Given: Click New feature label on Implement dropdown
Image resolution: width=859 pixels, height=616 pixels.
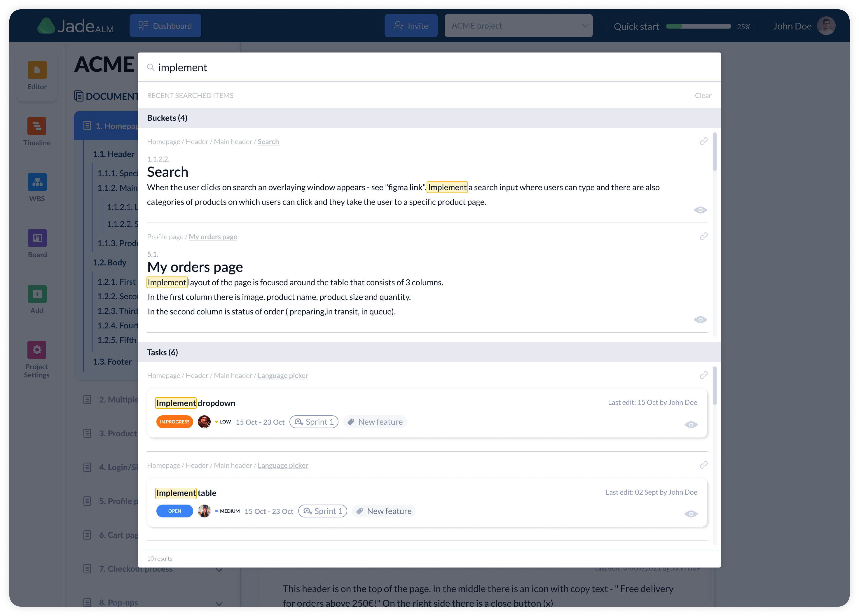Looking at the screenshot, I should coord(375,422).
